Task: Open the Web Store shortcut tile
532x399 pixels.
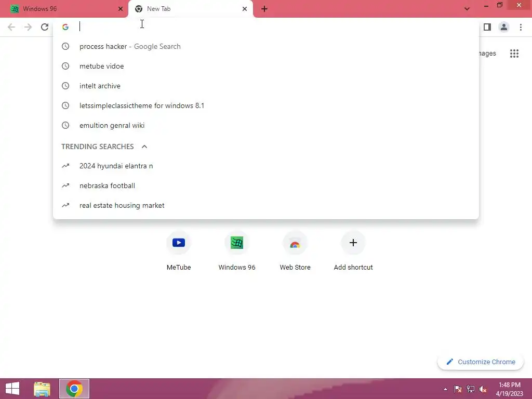Action: coord(295,251)
